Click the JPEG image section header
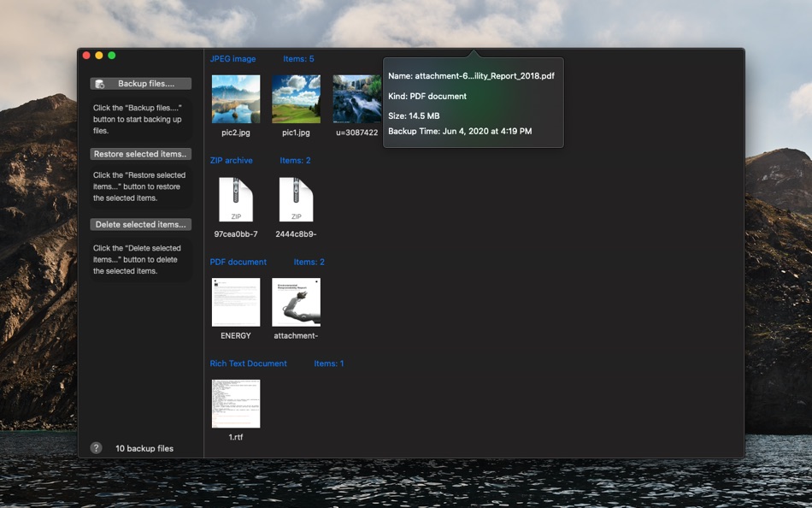The image size is (812, 508). click(x=232, y=58)
